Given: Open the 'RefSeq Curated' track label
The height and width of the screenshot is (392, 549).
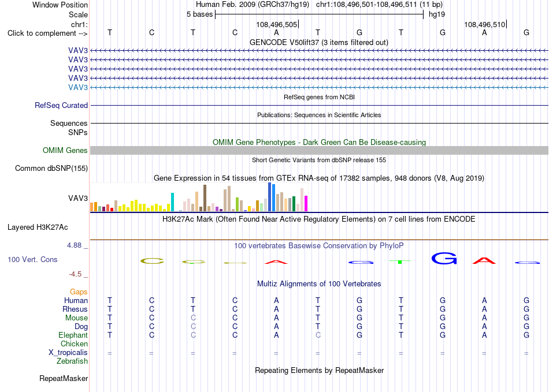Looking at the screenshot, I should pyautogui.click(x=61, y=105).
